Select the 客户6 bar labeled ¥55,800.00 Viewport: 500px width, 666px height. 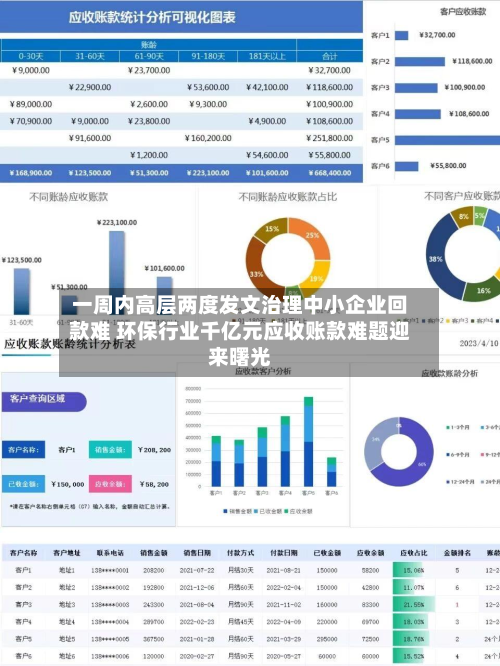coord(407,166)
